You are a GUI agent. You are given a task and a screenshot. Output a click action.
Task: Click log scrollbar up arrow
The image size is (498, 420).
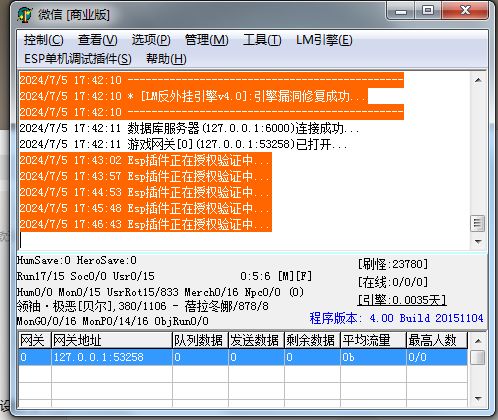[478, 80]
